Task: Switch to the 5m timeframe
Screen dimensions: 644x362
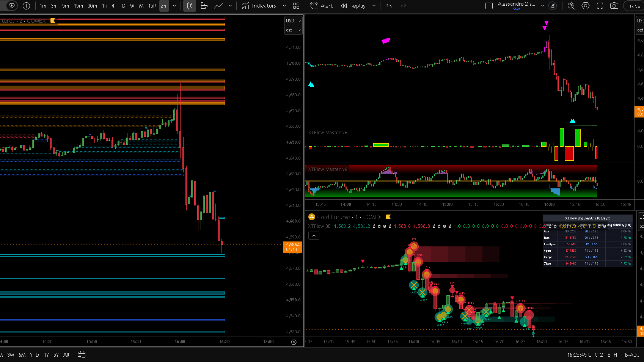Action: pos(66,6)
